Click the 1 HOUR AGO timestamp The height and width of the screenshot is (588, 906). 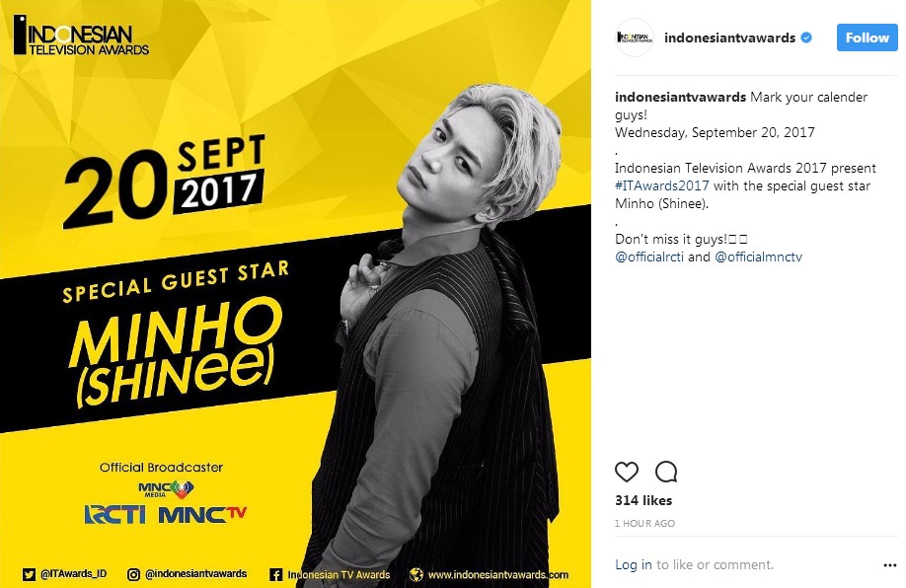(x=644, y=523)
